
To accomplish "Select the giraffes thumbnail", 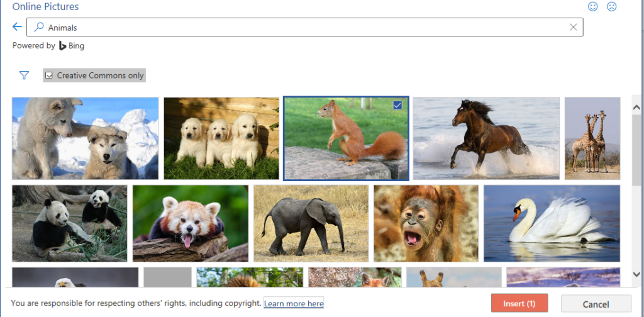I will [592, 138].
